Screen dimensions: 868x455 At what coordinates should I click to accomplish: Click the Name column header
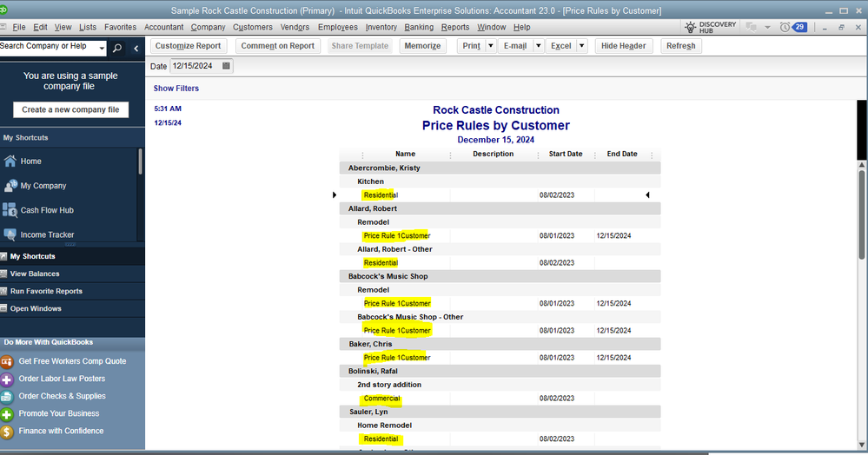tap(405, 154)
